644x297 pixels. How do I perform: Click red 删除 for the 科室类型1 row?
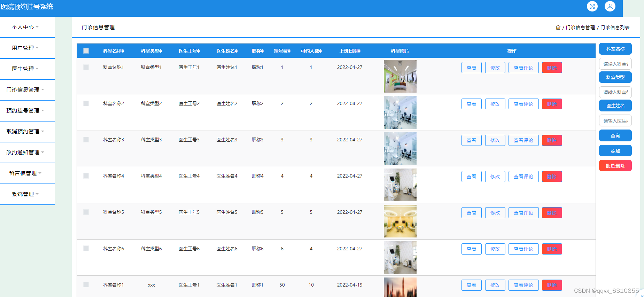(552, 68)
